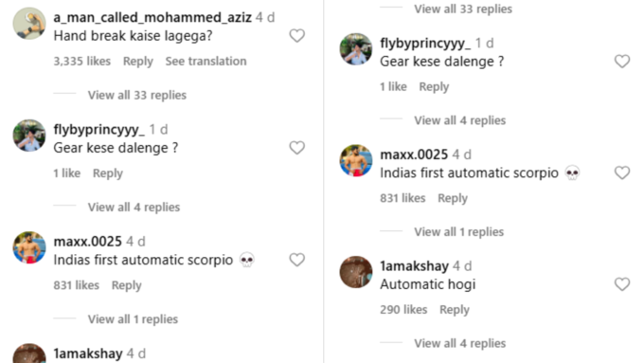
Task: Reply to a_man_called_mohammed_aziz comment
Action: point(138,62)
